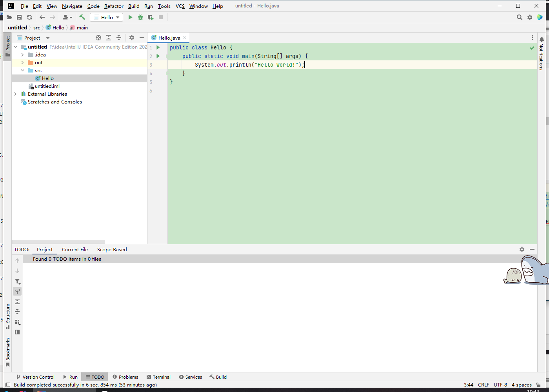The width and height of the screenshot is (549, 392).
Task: Click the green inspection checkmark in editor
Action: pos(532,48)
